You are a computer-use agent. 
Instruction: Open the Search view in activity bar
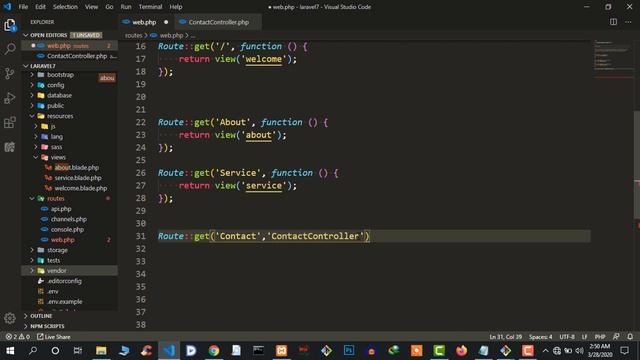pos(10,49)
